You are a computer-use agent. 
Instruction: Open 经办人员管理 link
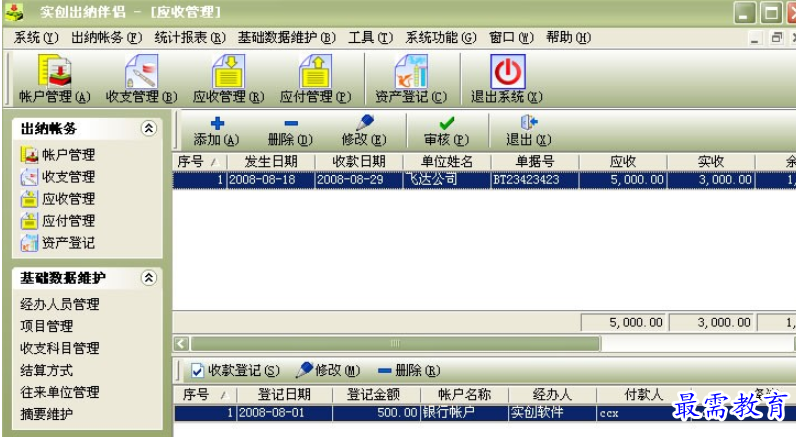pyautogui.click(x=60, y=304)
